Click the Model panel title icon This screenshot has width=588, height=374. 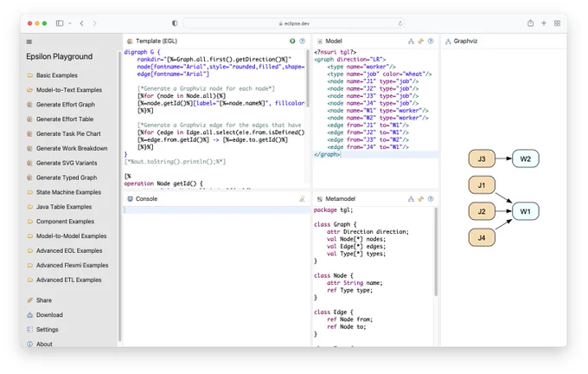pos(319,42)
